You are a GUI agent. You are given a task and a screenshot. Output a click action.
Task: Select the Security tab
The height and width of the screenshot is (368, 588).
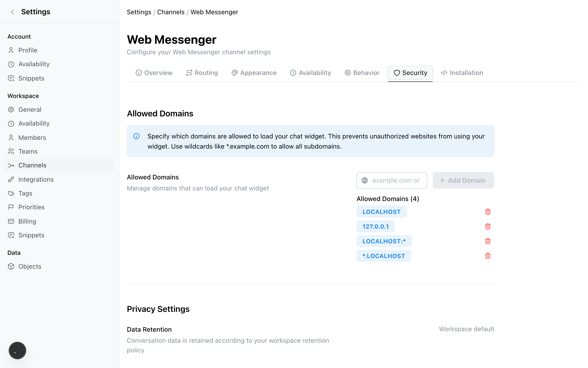point(410,73)
